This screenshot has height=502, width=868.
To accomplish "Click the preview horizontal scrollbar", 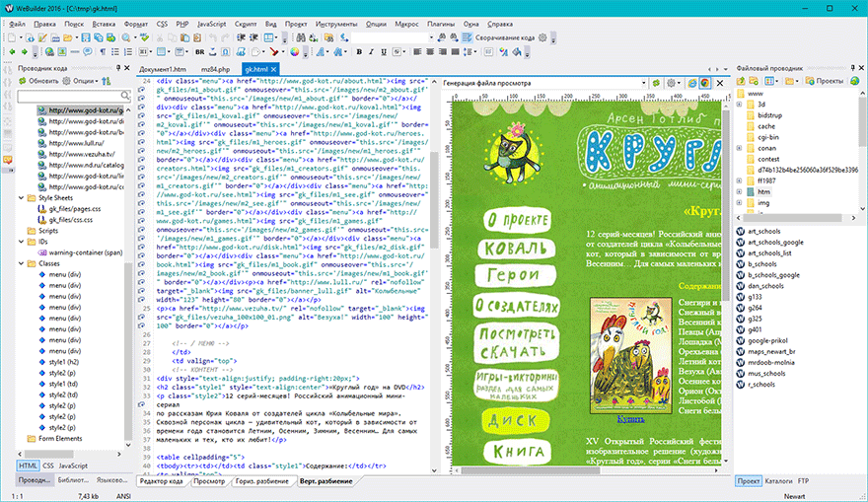I will (x=531, y=470).
